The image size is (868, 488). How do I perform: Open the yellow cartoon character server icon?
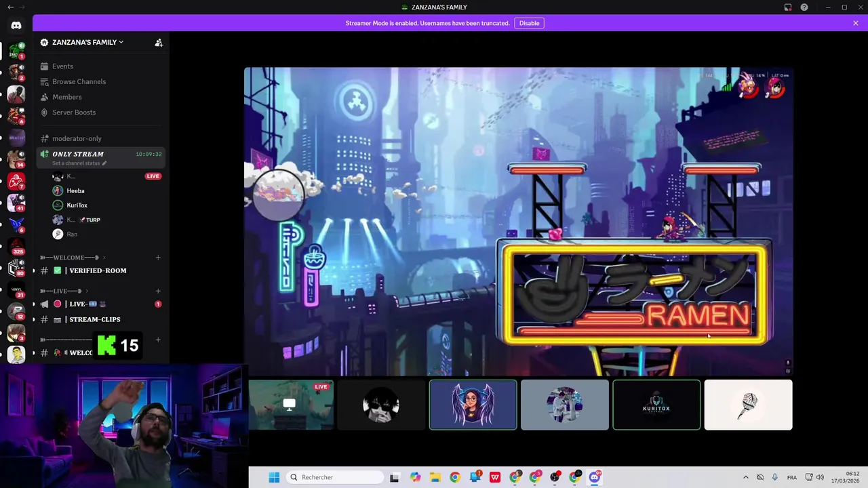click(16, 354)
